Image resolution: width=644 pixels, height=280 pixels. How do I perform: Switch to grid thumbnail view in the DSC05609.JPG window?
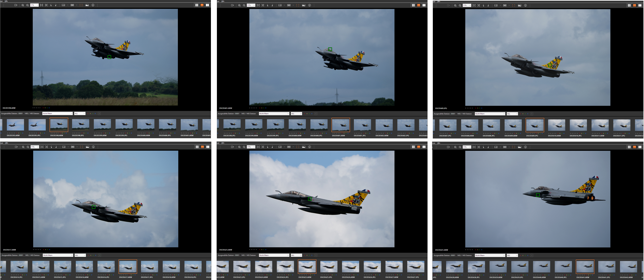pyautogui.click(x=629, y=5)
